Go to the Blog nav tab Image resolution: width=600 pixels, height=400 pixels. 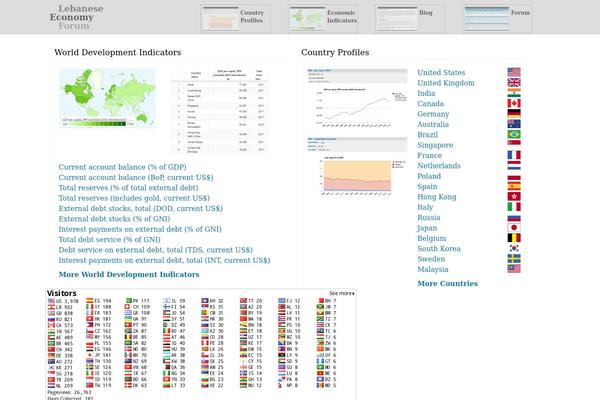(410, 18)
